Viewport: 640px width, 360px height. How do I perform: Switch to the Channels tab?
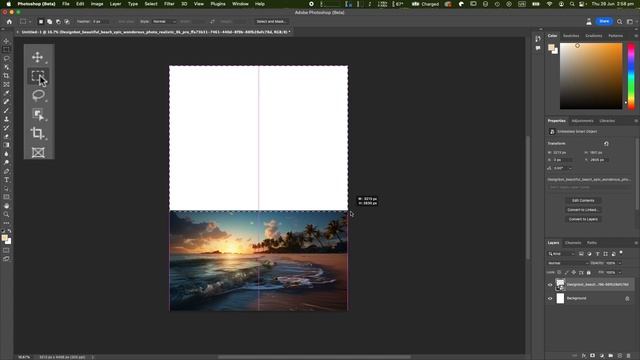[573, 243]
